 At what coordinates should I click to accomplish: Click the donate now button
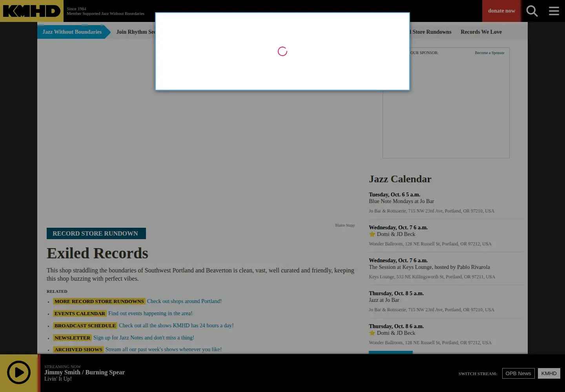501,11
